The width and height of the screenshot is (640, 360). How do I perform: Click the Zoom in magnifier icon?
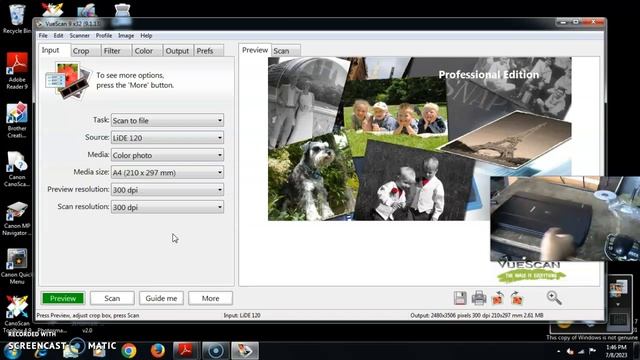554,298
